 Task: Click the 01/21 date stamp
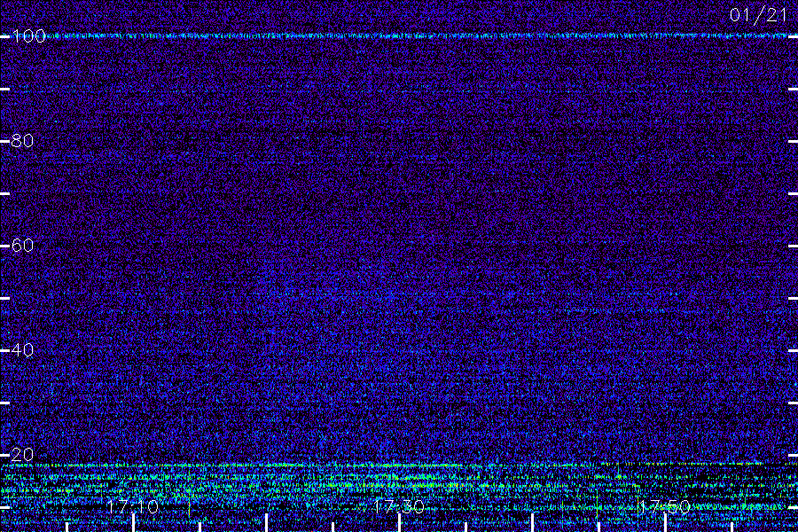pos(758,15)
